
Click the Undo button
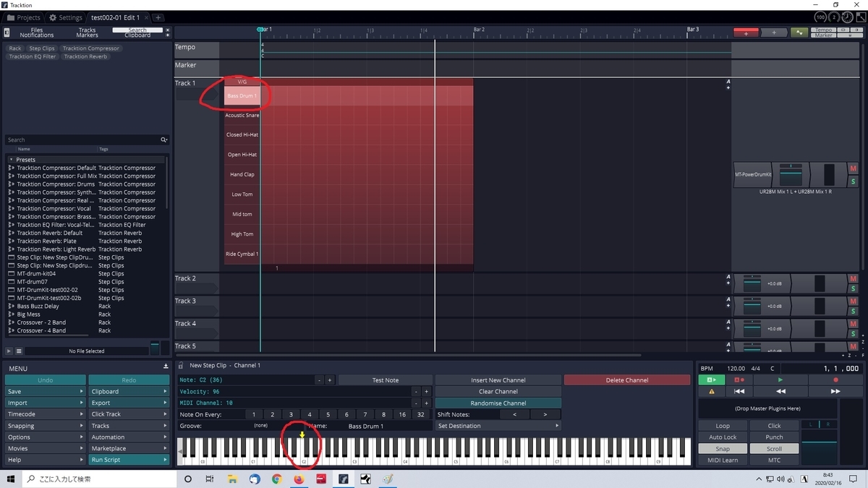tap(45, 380)
